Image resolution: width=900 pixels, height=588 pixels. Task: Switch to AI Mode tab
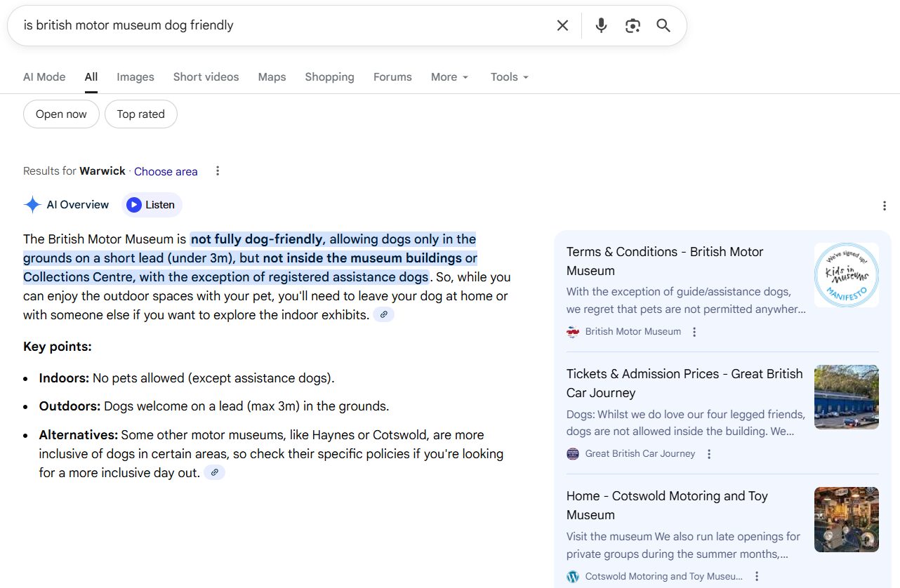tap(44, 77)
